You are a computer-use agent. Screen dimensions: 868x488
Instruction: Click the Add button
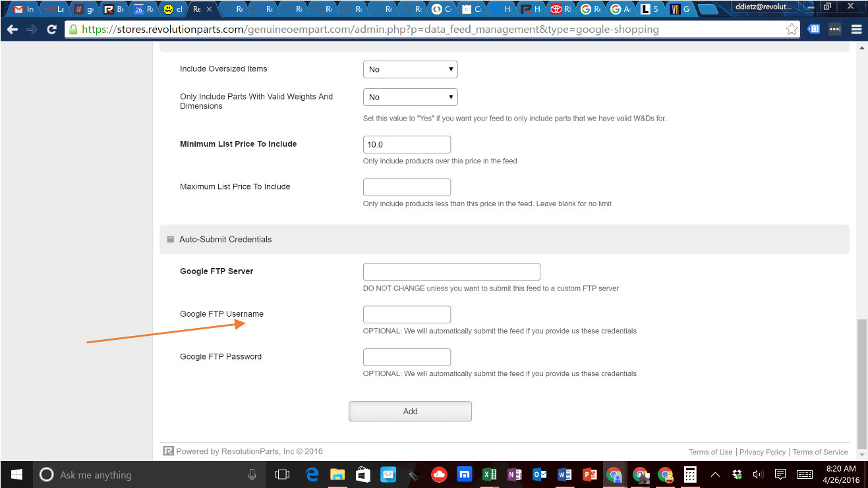pyautogui.click(x=410, y=411)
